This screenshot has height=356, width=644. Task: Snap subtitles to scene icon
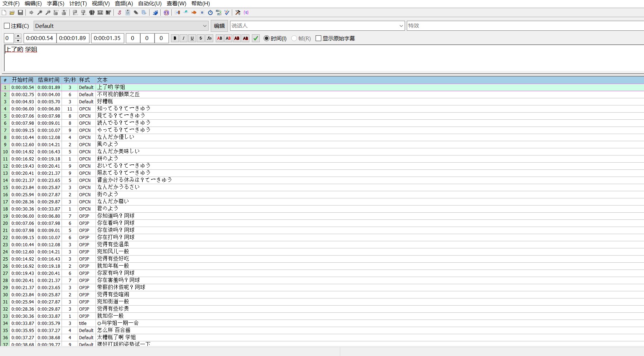(100, 13)
